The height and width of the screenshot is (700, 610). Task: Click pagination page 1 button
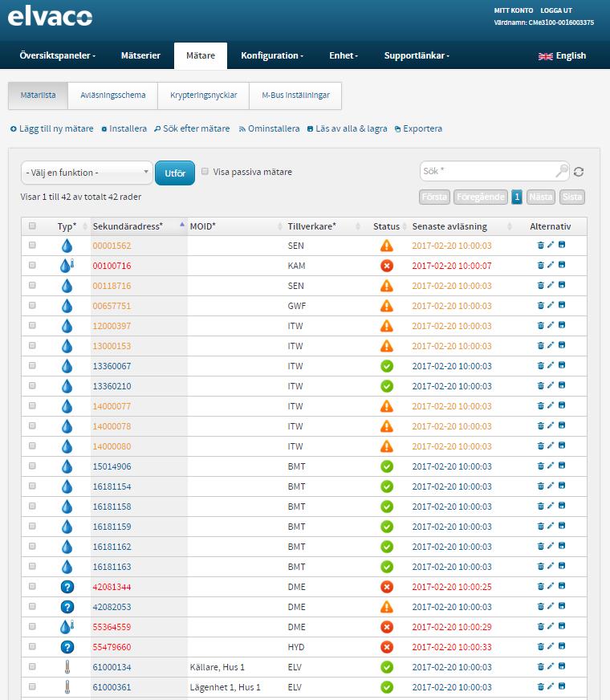pyautogui.click(x=517, y=197)
